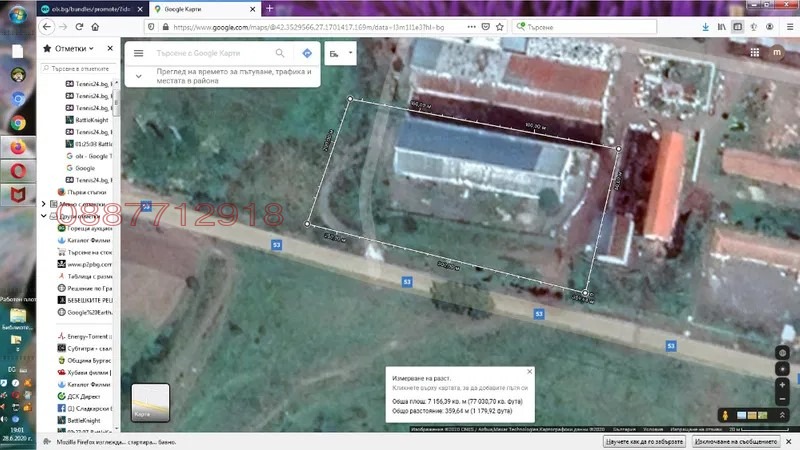Image resolution: width=800 pixels, height=450 pixels.
Task: Click the Научете как да го забързате button
Action: pos(644,441)
